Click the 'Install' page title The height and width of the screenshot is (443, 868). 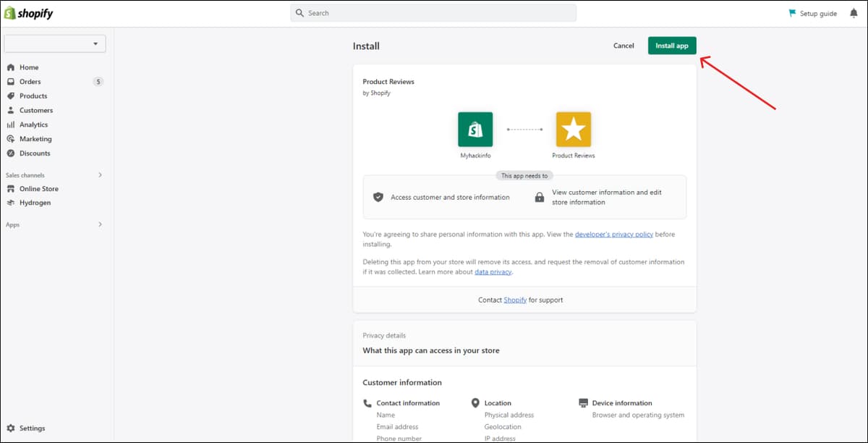pyautogui.click(x=366, y=46)
